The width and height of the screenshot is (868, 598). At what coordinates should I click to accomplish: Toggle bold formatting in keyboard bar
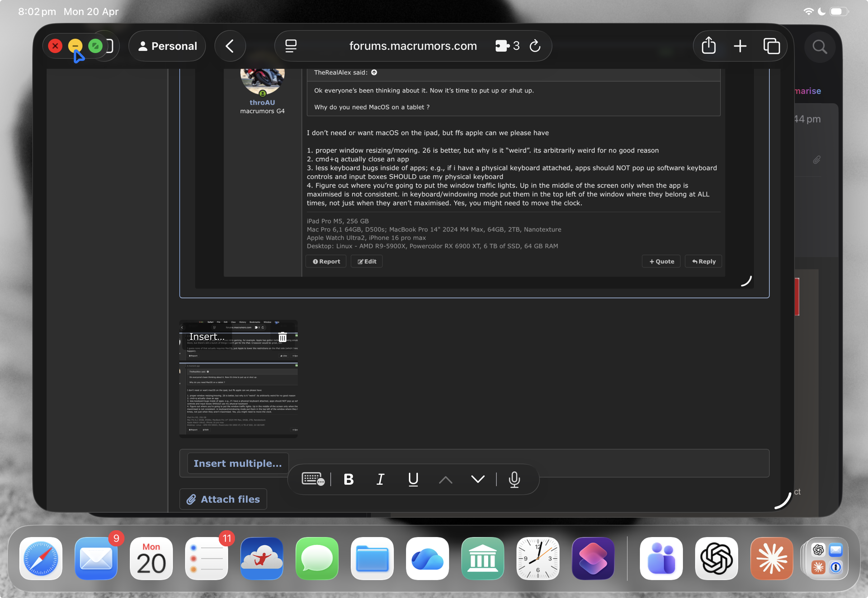[349, 479]
